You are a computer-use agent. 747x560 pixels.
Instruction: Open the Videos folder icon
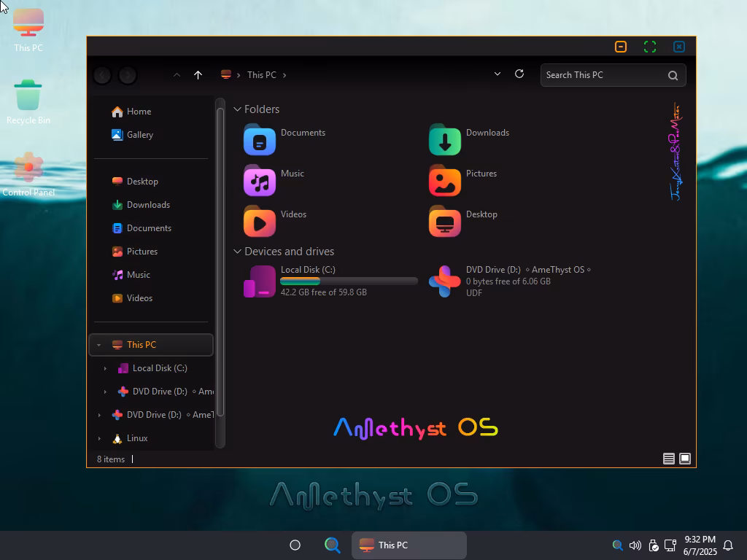pyautogui.click(x=259, y=222)
